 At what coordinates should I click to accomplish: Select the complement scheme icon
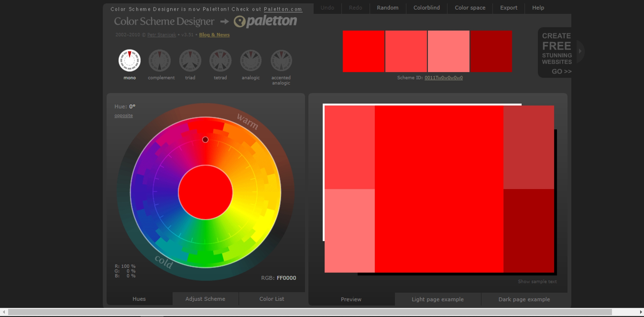[160, 60]
